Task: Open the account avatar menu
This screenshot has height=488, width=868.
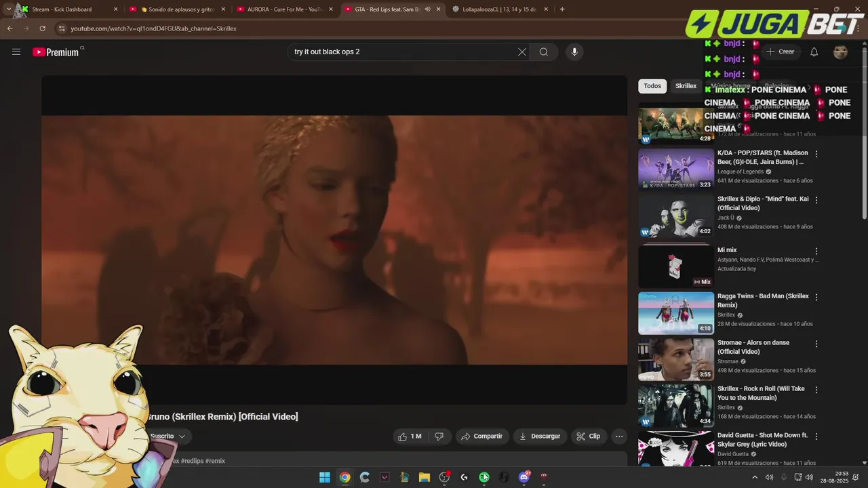Action: pos(840,52)
